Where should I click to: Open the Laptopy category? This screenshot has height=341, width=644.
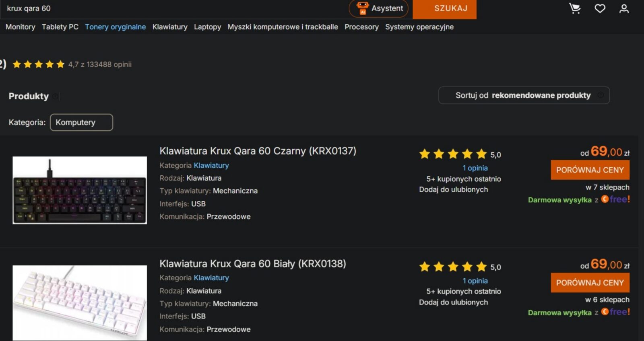point(207,27)
